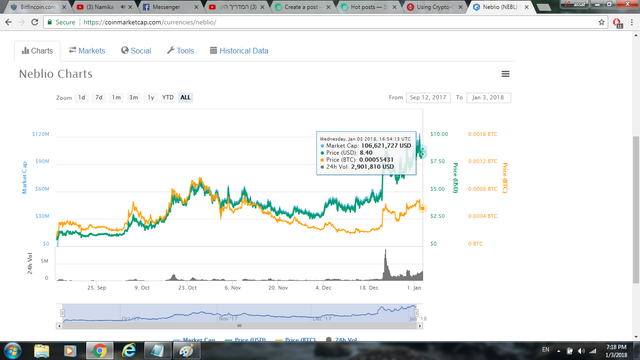Click the address bar URL
This screenshot has height=360, width=640.
coord(150,22)
